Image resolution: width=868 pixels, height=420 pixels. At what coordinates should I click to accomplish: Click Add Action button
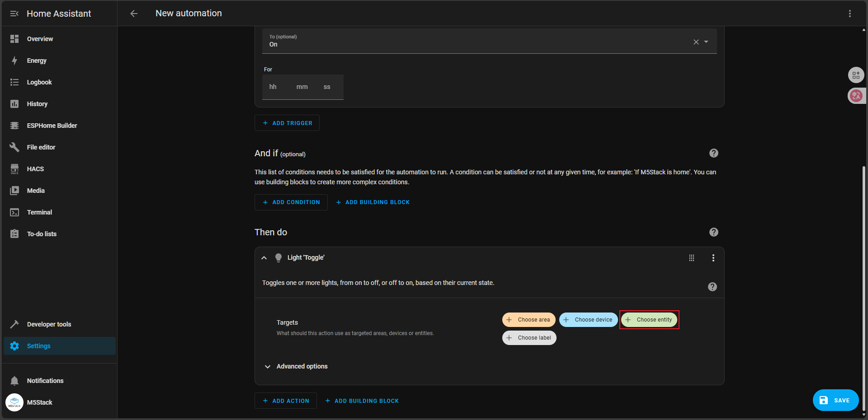[x=286, y=401]
